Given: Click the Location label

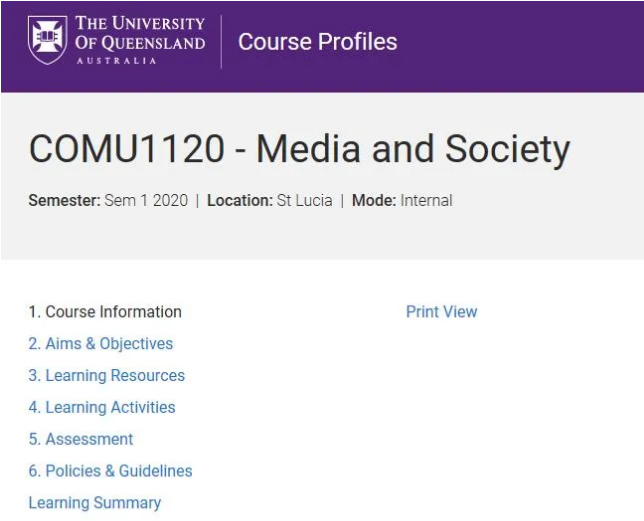Looking at the screenshot, I should [240, 200].
